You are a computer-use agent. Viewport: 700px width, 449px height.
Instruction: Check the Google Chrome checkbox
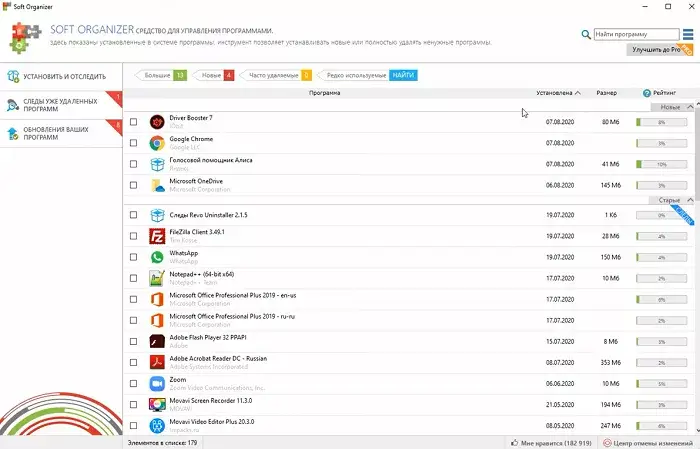133,143
